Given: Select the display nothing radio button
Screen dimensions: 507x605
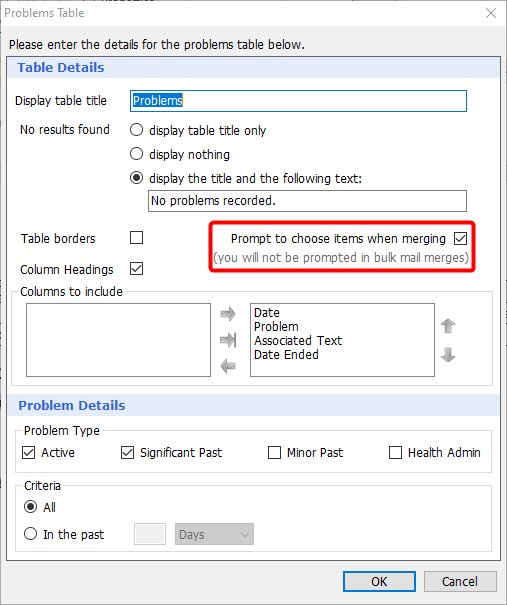Looking at the screenshot, I should pyautogui.click(x=136, y=154).
